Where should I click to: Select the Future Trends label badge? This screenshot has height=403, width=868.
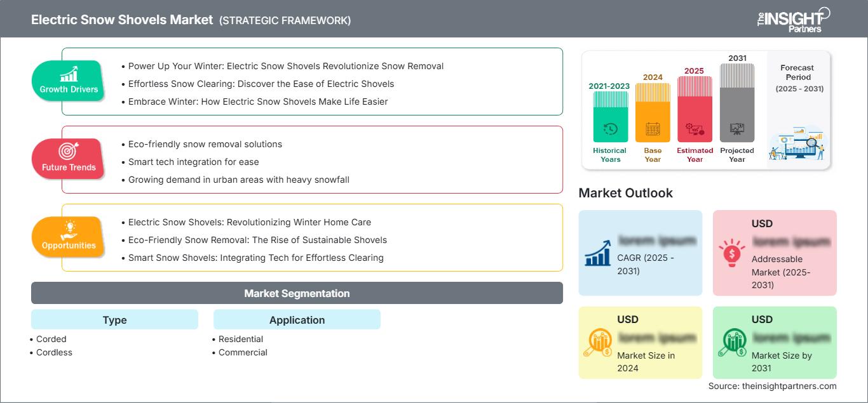tap(69, 158)
